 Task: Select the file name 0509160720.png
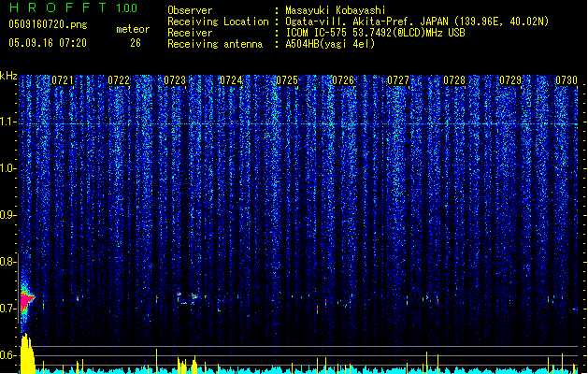(48, 24)
